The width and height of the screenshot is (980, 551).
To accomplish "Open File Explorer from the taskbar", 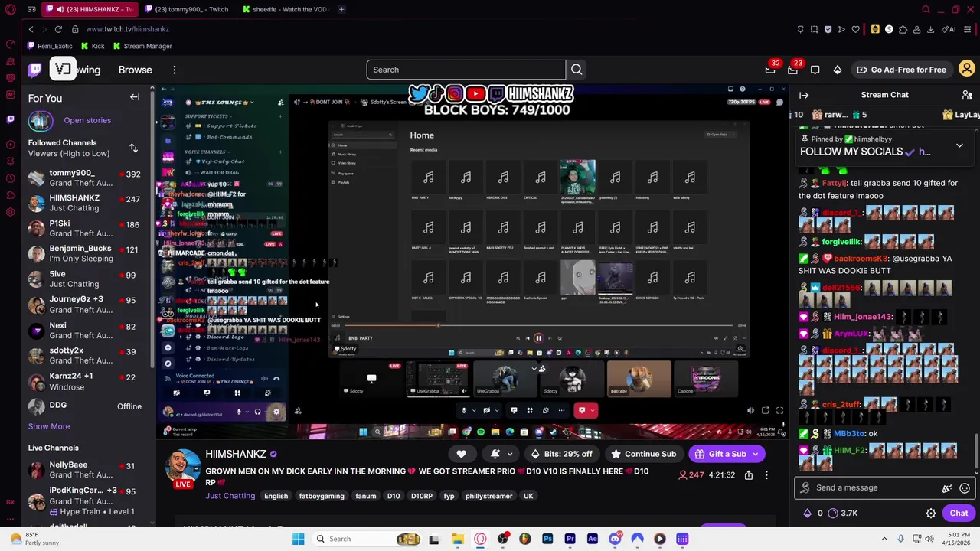I will [x=458, y=539].
